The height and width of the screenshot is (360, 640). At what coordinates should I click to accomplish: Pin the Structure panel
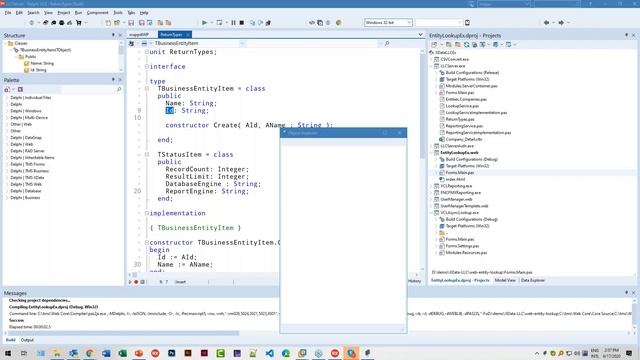(113, 36)
